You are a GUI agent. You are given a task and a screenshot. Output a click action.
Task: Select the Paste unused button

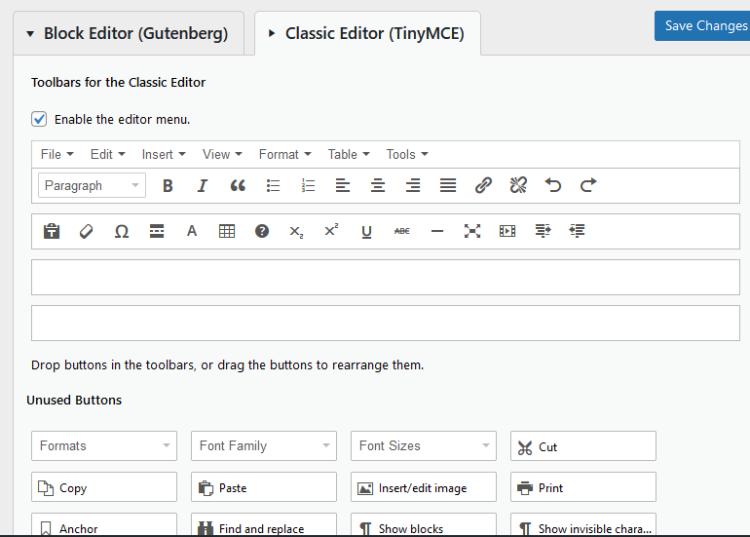pos(264,487)
